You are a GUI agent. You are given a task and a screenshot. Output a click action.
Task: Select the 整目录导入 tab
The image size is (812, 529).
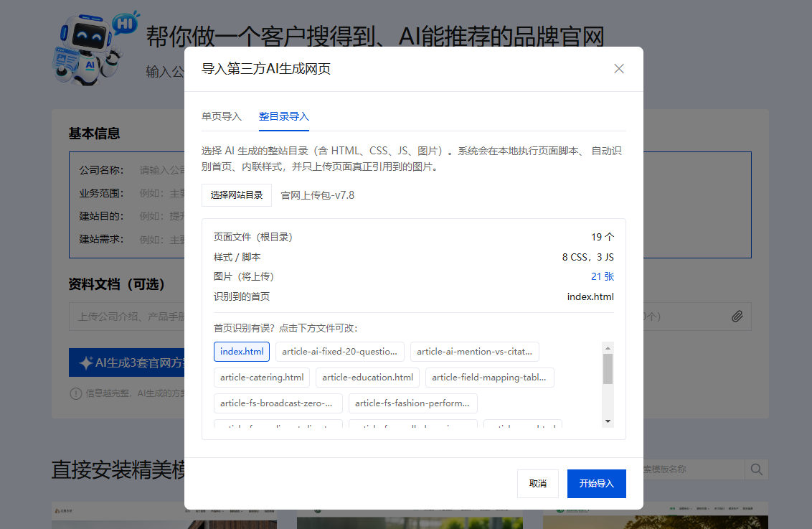pyautogui.click(x=284, y=116)
